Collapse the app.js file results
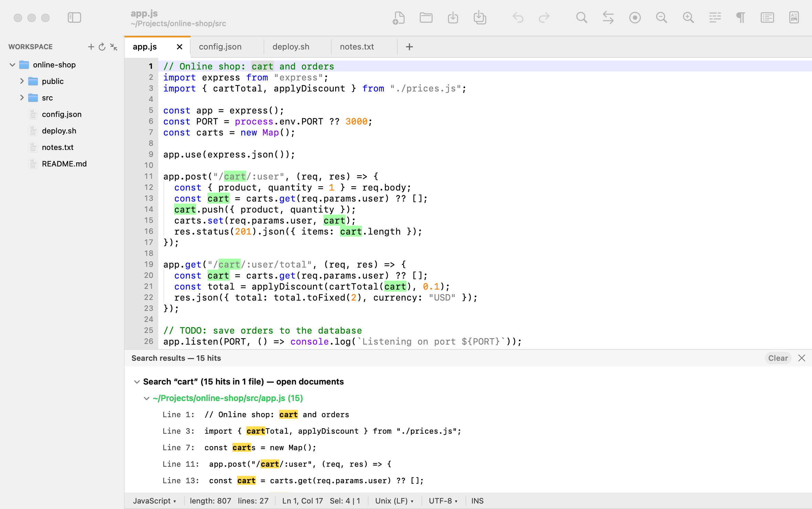The height and width of the screenshot is (509, 812). pyautogui.click(x=146, y=398)
